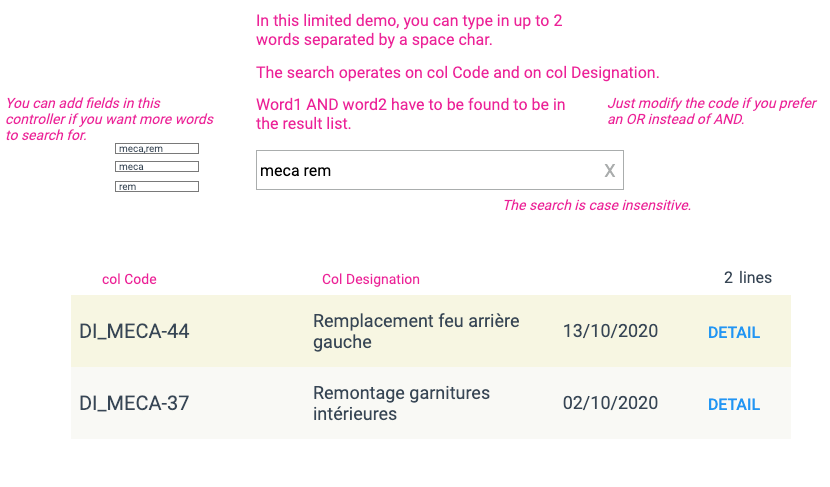This screenshot has width=830, height=487.
Task: Click the note about adding controller fields
Action: pos(110,119)
